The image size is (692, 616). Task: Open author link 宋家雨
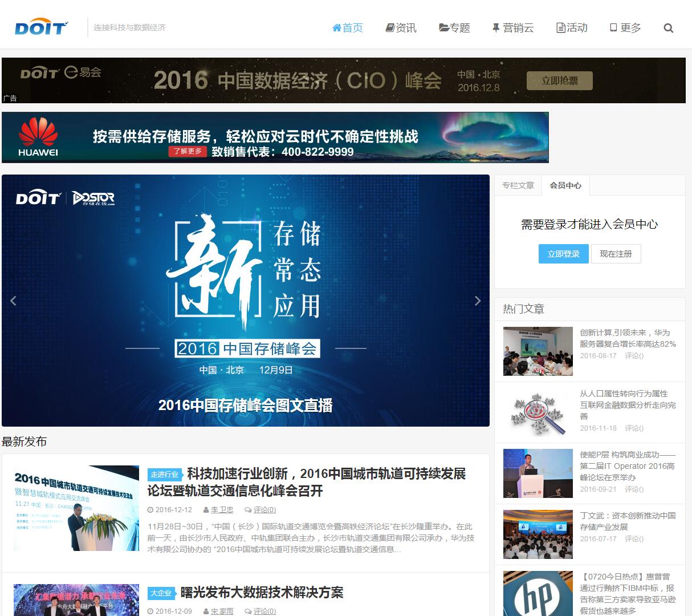(x=222, y=611)
